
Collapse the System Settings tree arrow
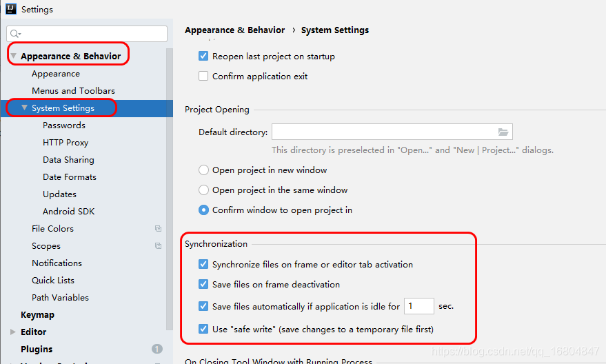[x=24, y=108]
